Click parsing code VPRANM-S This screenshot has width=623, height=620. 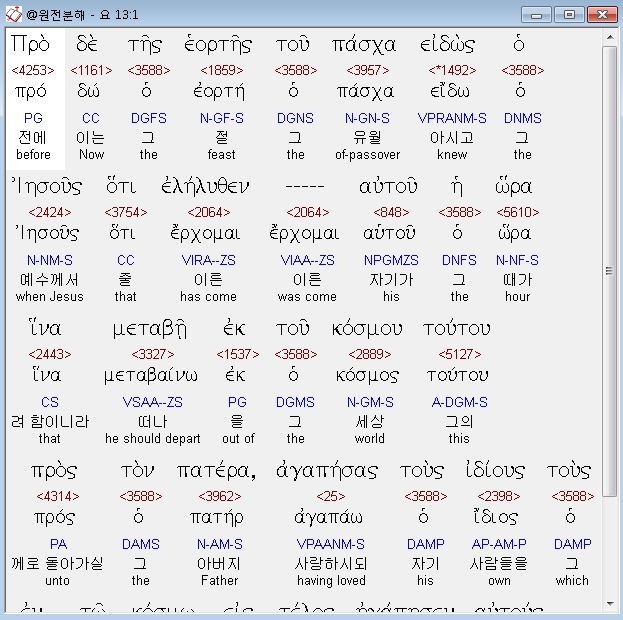pos(452,118)
